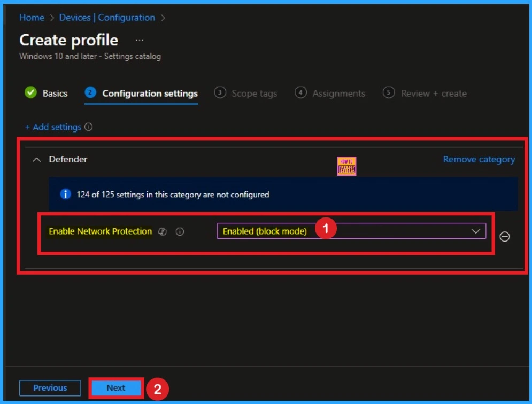Click the Home breadcrumb link
The height and width of the screenshot is (404, 532).
32,18
